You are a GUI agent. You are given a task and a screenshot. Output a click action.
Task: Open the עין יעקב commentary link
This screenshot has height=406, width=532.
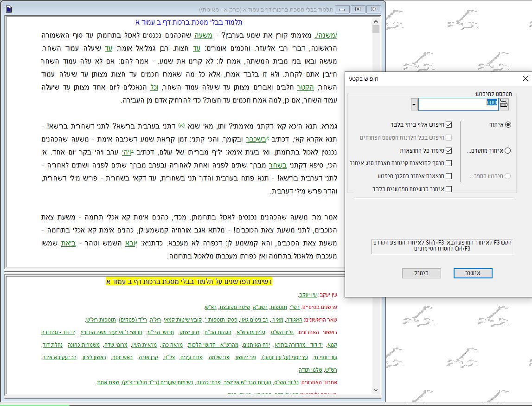click(308, 295)
